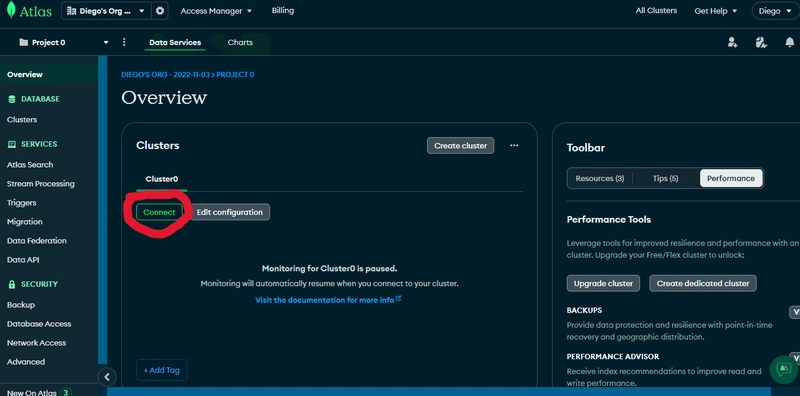Open Network Access in the sidebar
The image size is (800, 396).
click(x=36, y=343)
